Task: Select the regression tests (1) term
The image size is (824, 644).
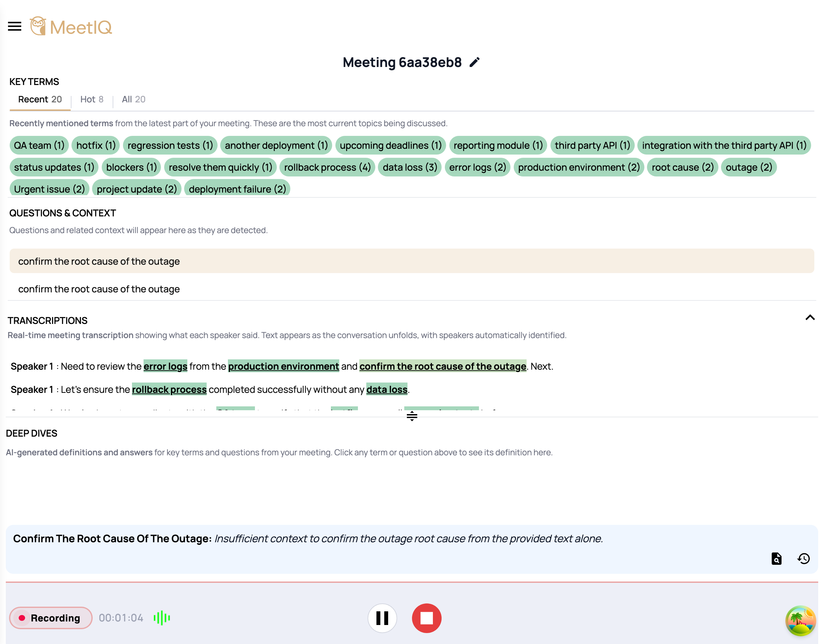Action: click(170, 145)
